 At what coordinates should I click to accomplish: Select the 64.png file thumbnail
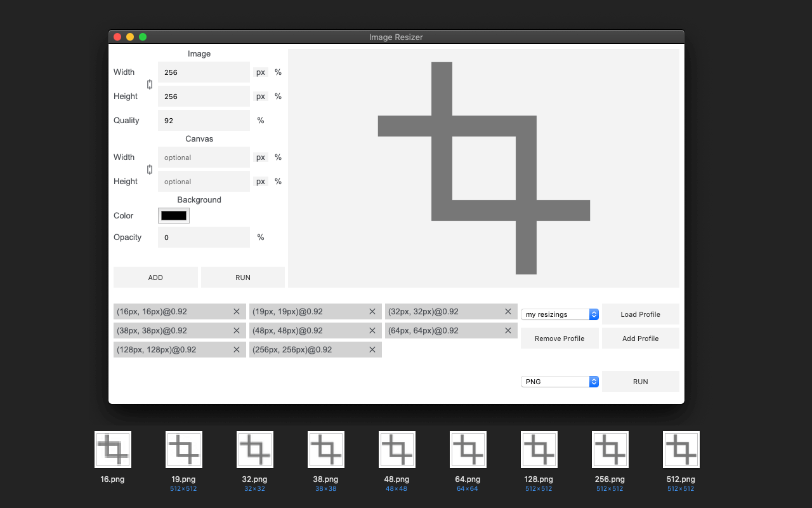pyautogui.click(x=468, y=450)
